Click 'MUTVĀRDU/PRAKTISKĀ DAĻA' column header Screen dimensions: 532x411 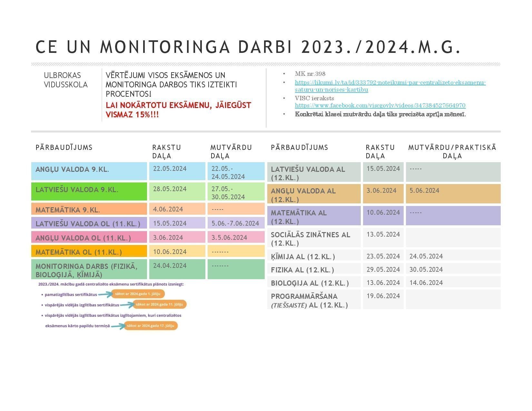point(452,152)
